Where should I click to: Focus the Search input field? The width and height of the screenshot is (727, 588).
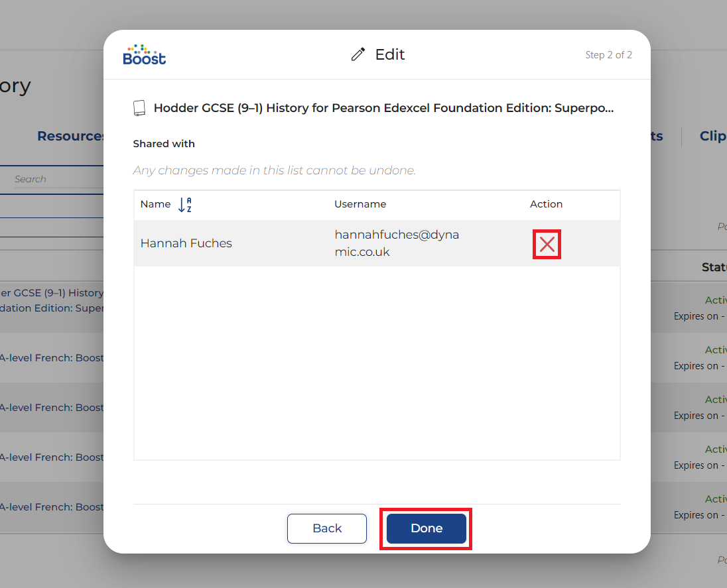(x=56, y=179)
